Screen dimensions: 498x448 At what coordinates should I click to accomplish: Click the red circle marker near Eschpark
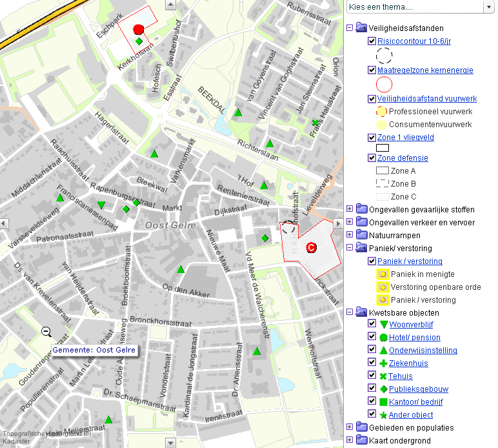tap(139, 30)
